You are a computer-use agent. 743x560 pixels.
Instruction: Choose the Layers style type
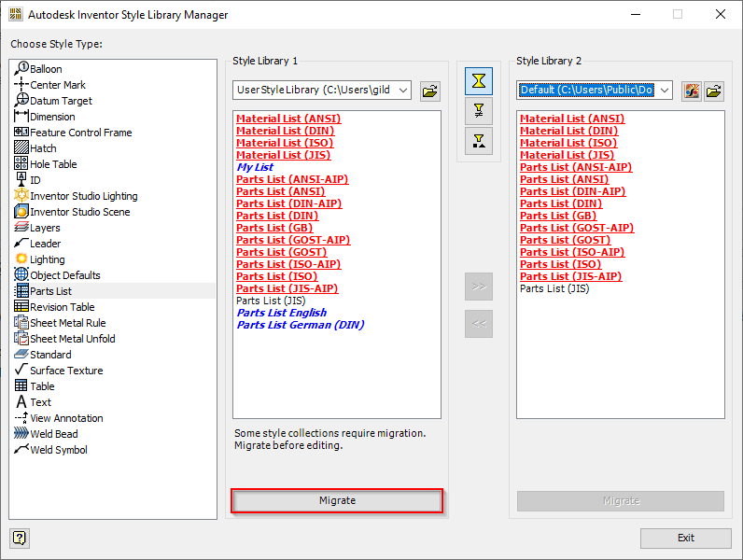[37, 228]
